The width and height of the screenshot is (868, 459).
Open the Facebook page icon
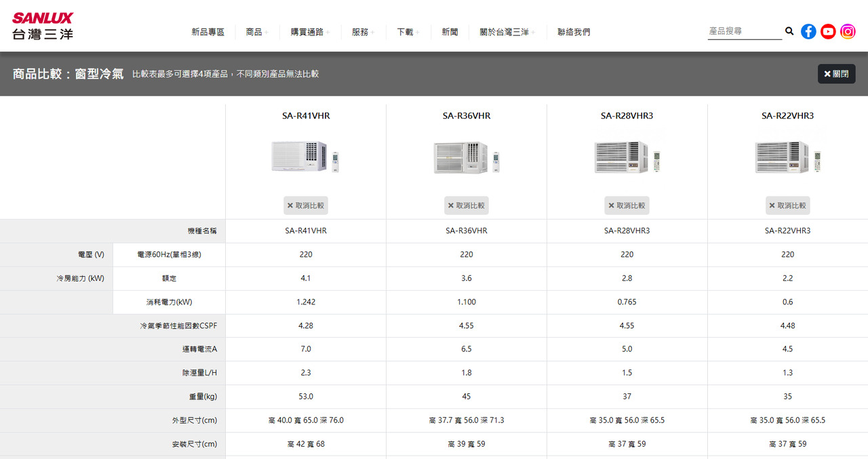click(x=808, y=32)
